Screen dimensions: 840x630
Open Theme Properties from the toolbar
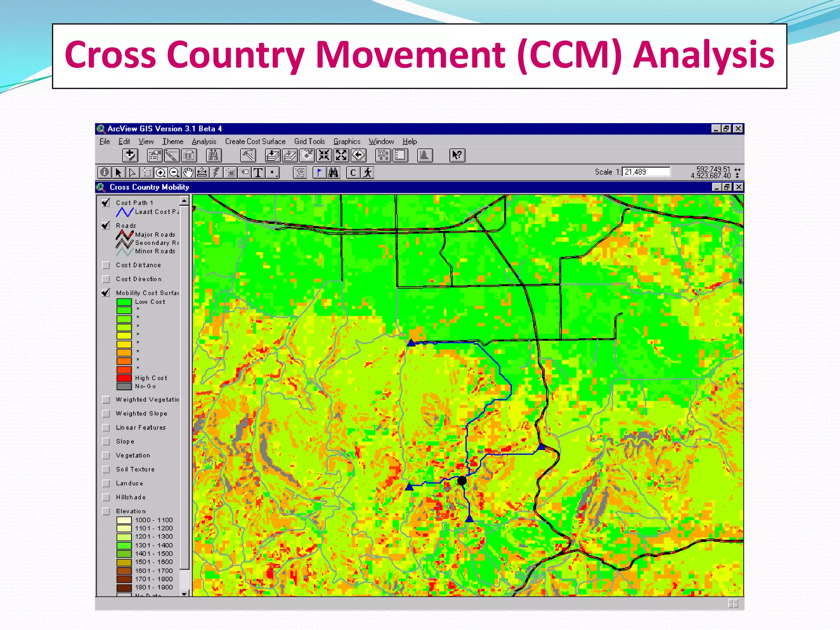(x=155, y=155)
